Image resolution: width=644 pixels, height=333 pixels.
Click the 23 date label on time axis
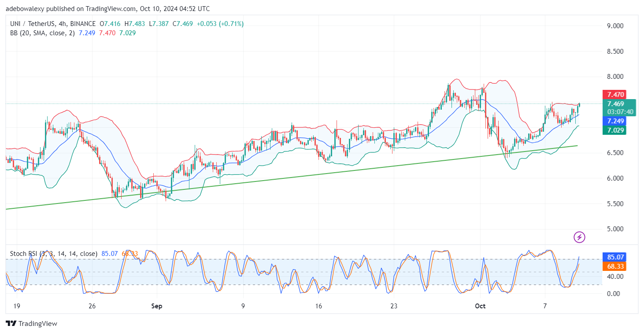(394, 306)
